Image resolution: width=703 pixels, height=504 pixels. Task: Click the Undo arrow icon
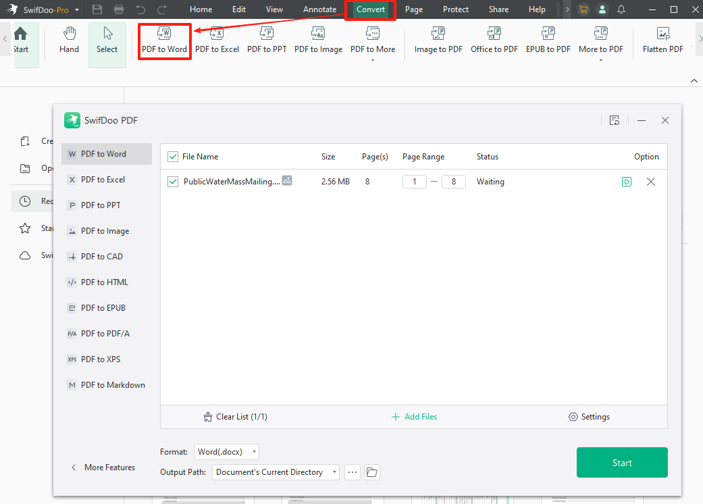click(x=140, y=9)
